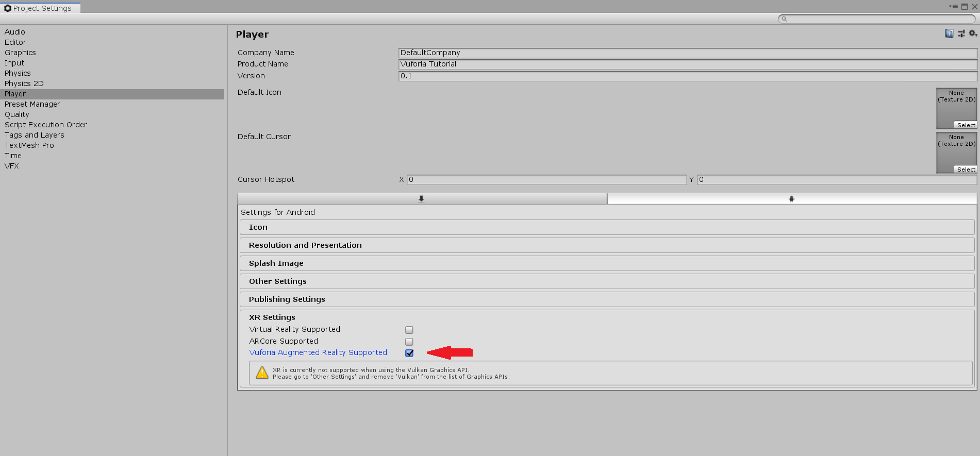Switch to the Android platform settings tab
This screenshot has width=980, height=456.
[x=792, y=199]
